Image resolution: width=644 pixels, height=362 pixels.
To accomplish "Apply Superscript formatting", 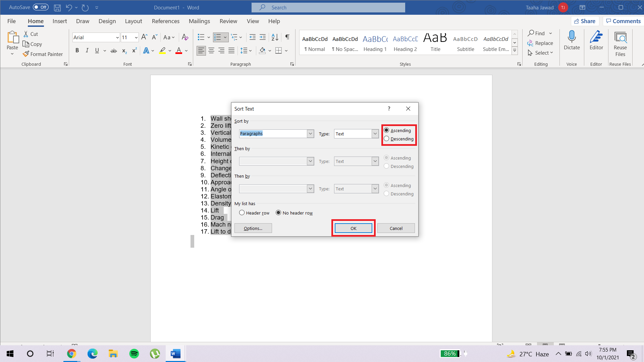I will click(134, 51).
